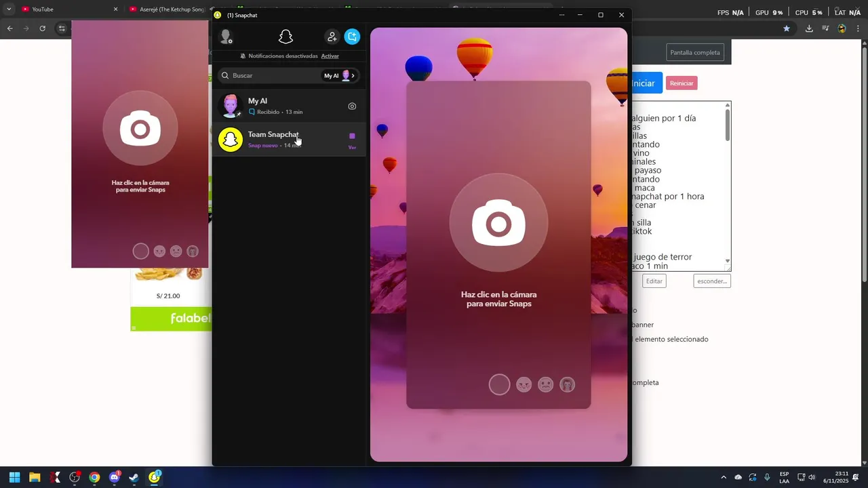Reload the browser page
This screenshot has height=488, width=868.
click(42, 28)
